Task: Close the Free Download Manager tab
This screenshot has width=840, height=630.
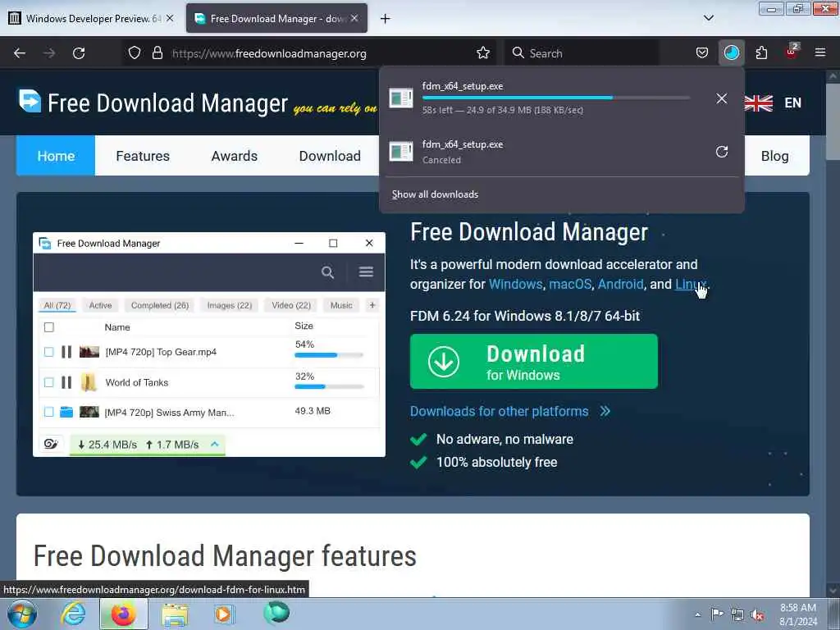Action: pos(354,18)
